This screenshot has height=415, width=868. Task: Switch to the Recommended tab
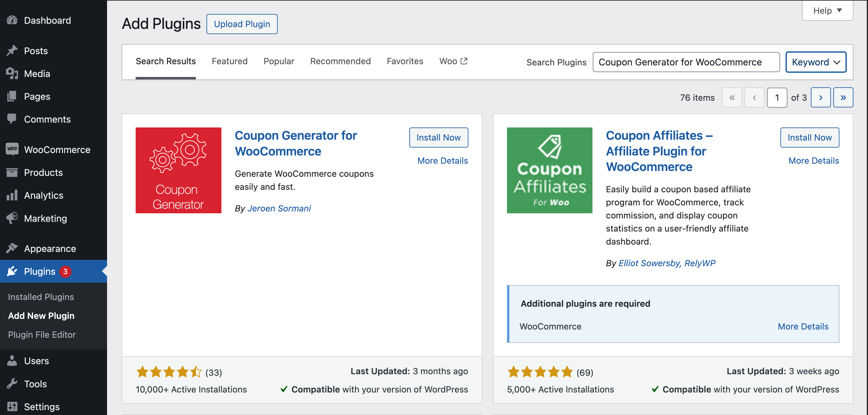pyautogui.click(x=340, y=61)
